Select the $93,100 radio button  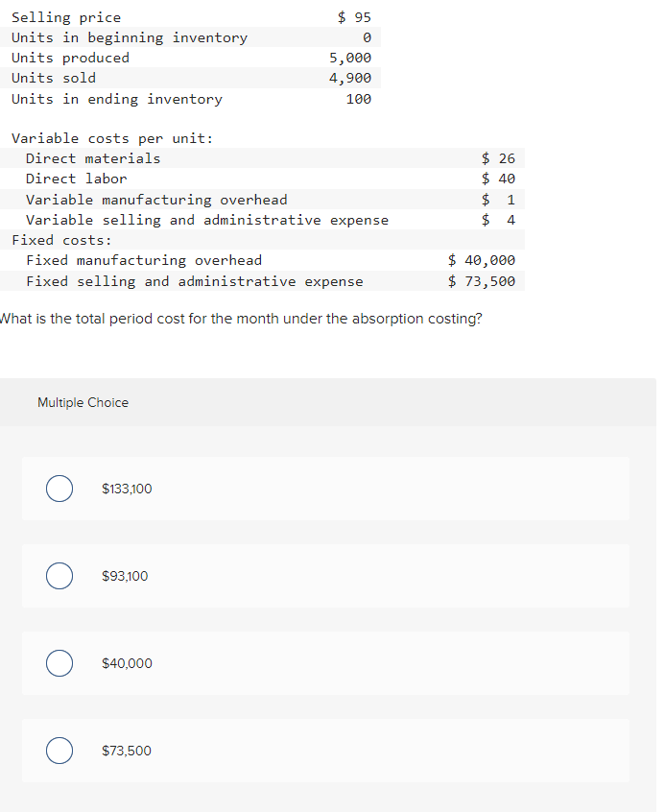coord(59,576)
